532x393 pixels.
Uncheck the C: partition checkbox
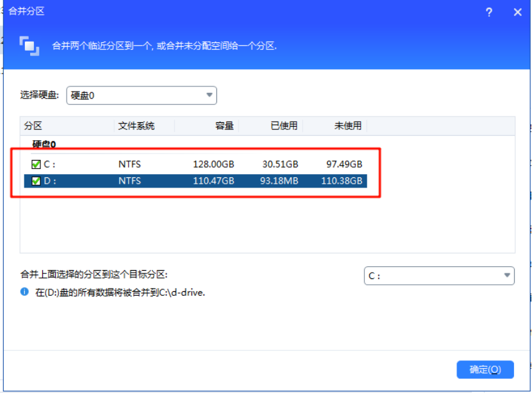click(x=36, y=164)
